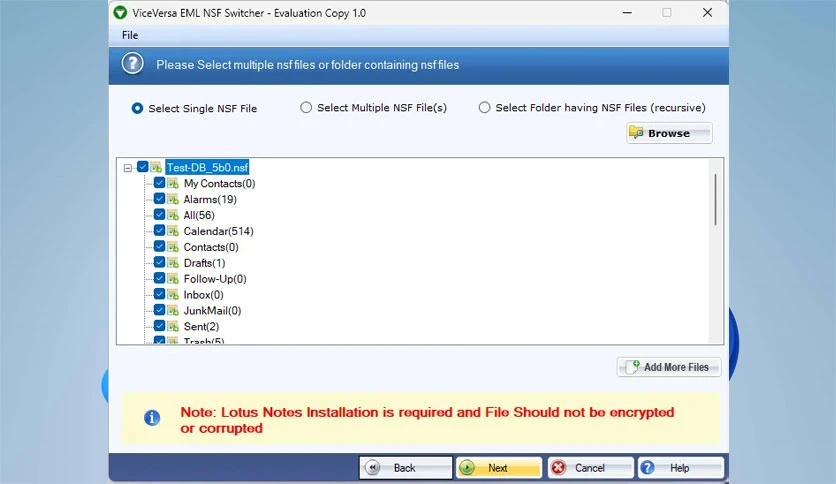Collapse the Test-DB_5b0.nsf tree node
The width and height of the screenshot is (836, 484).
coord(127,168)
